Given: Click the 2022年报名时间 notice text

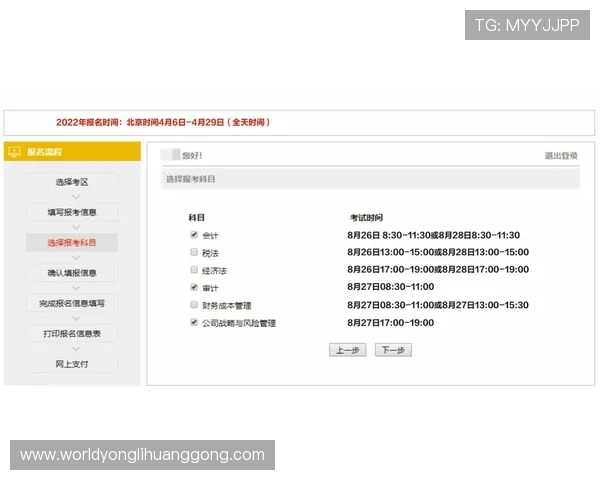Looking at the screenshot, I should (x=163, y=122).
